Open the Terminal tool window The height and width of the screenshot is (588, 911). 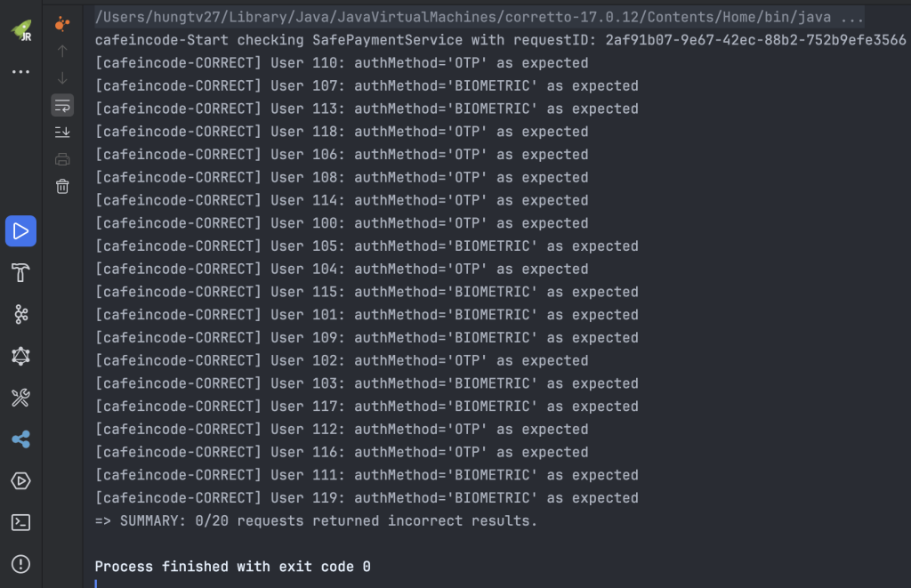[x=21, y=522]
